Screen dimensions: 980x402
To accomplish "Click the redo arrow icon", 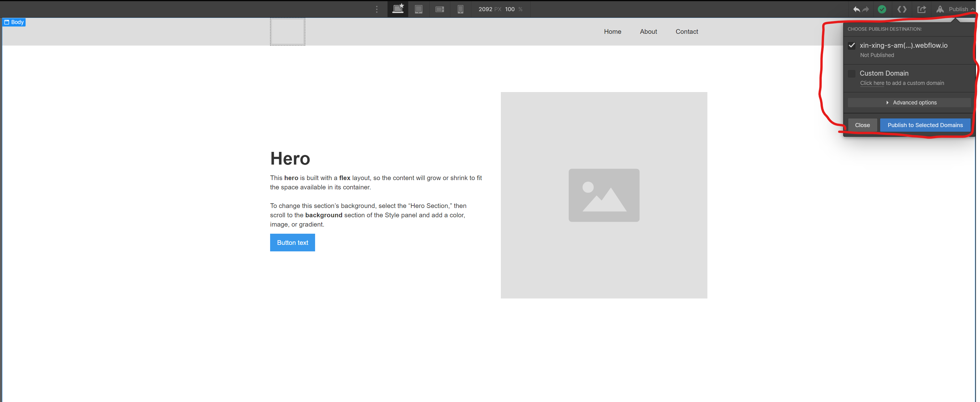I will tap(866, 9).
